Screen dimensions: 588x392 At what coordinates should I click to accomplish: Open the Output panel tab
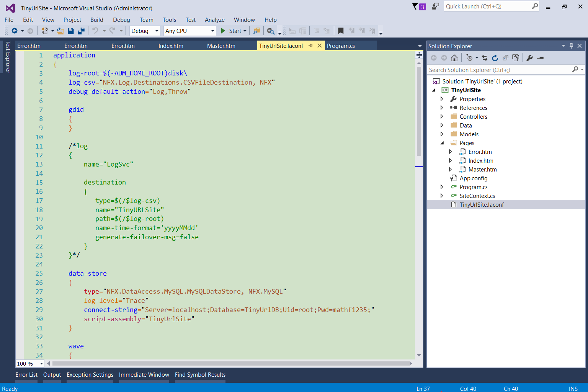point(52,375)
